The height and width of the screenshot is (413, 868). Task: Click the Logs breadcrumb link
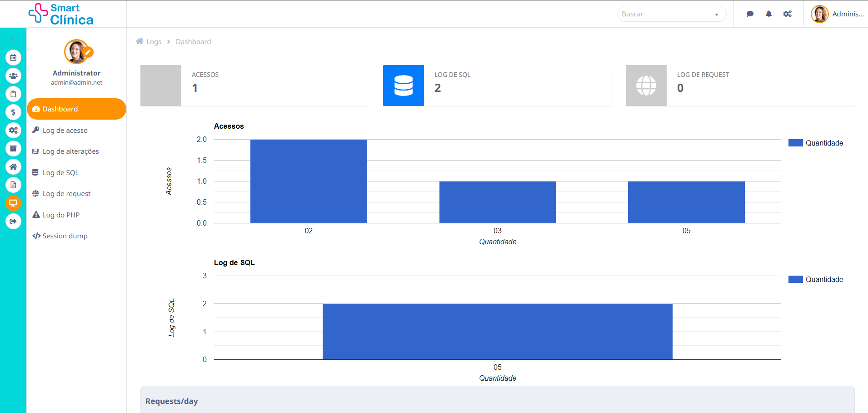click(x=154, y=42)
